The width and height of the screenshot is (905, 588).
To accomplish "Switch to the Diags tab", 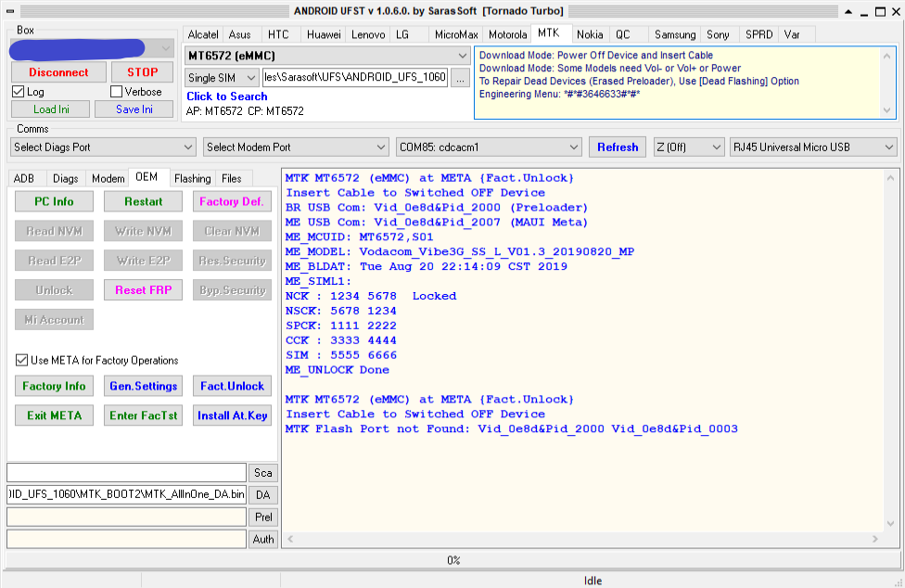I will point(65,179).
